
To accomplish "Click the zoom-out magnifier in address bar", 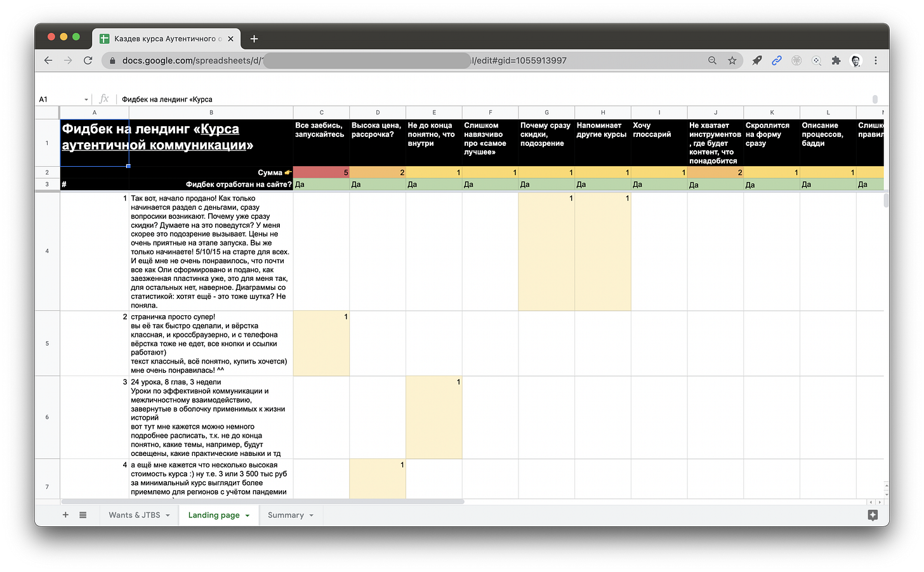I will 712,60.
